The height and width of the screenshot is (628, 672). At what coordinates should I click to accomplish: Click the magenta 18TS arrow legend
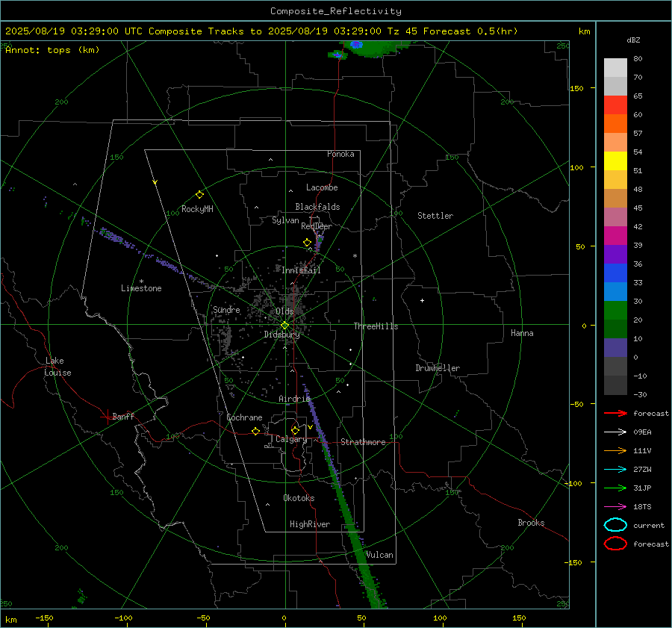pyautogui.click(x=615, y=507)
